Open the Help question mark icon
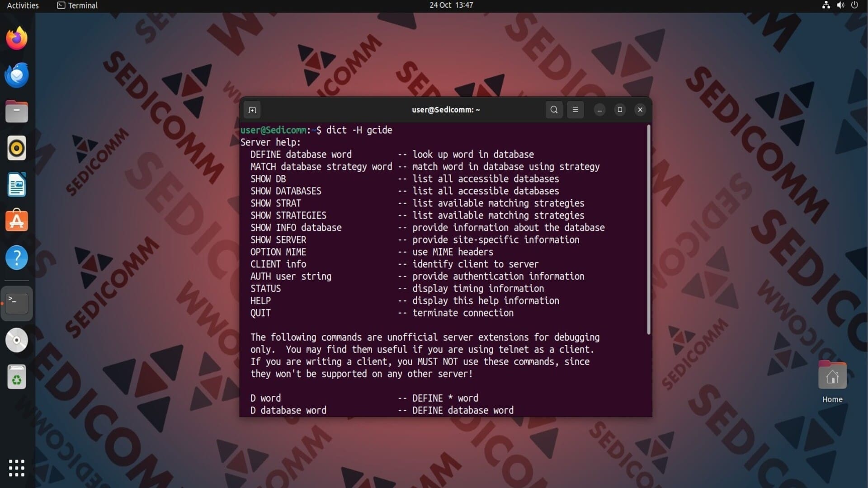 pos(17,258)
